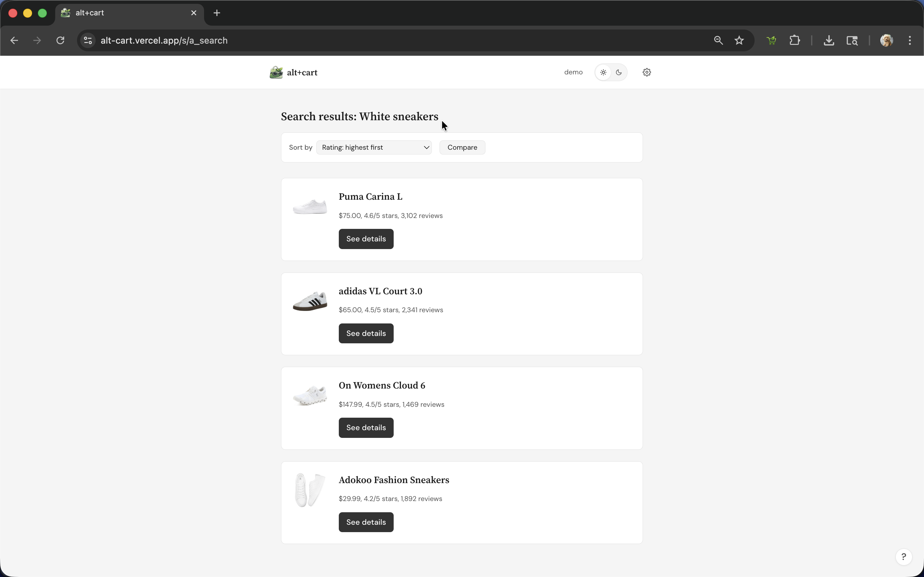
Task: Open the downloads icon in Chrome
Action: point(828,40)
